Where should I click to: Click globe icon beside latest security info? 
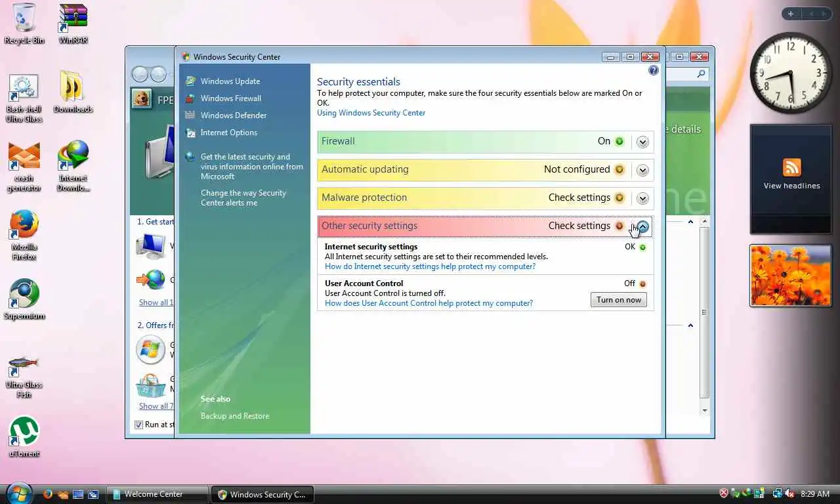pos(190,157)
